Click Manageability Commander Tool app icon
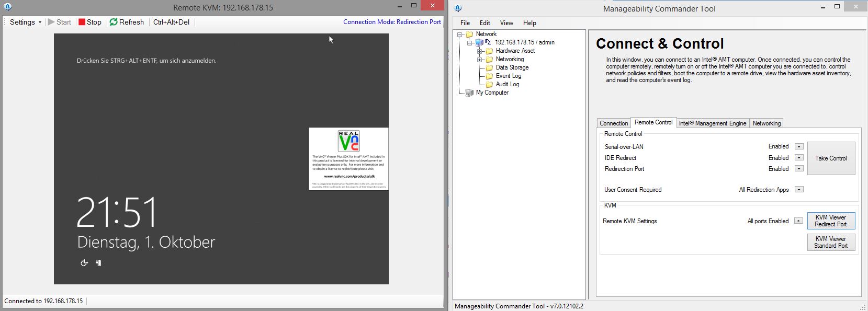868x311 pixels. [x=458, y=8]
